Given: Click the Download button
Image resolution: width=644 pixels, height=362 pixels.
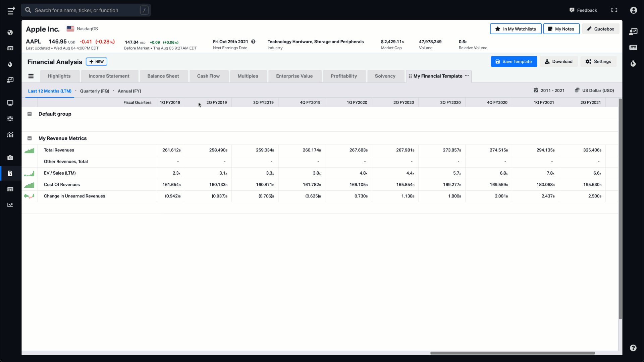Looking at the screenshot, I should click(x=558, y=62).
